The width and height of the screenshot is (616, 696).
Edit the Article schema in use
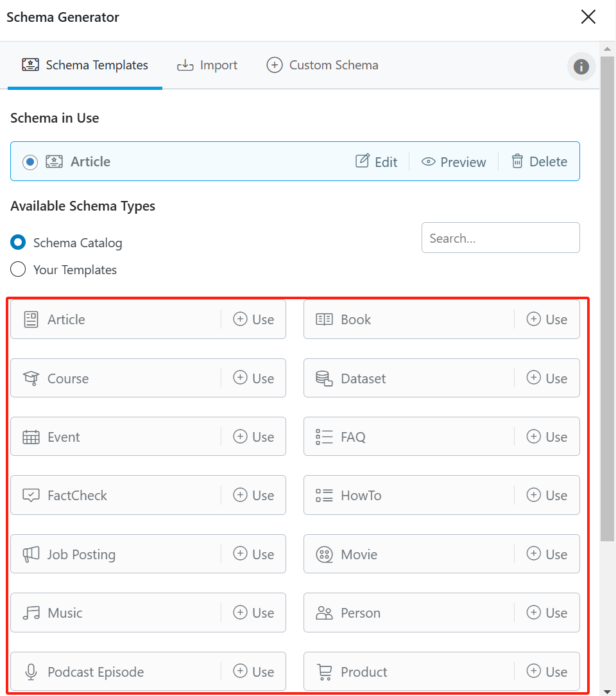click(x=376, y=161)
